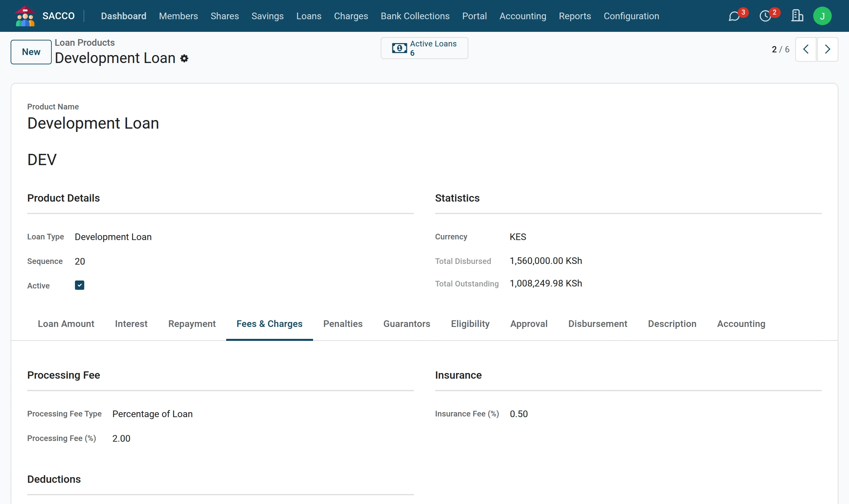Open the Loans menu
This screenshot has height=504, width=849.
(309, 16)
